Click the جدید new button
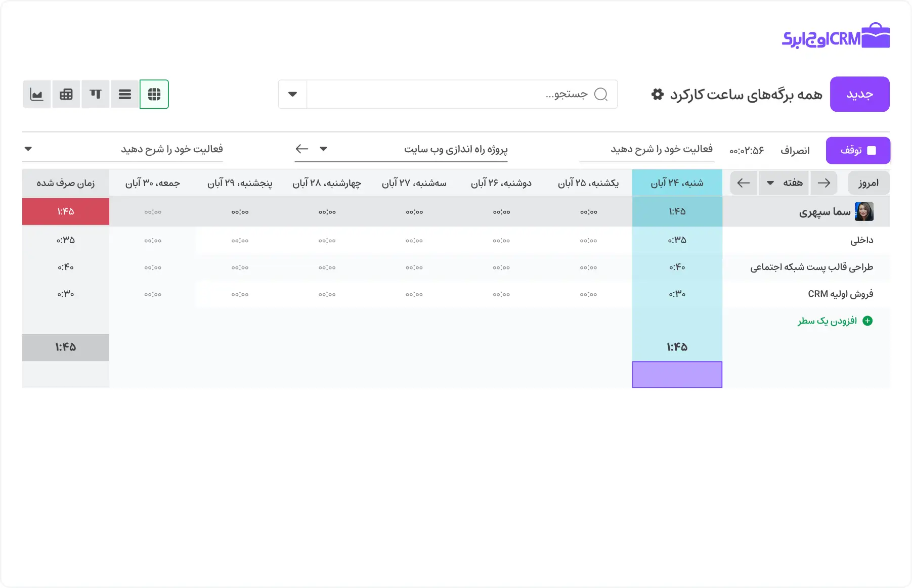912x588 pixels. (859, 94)
